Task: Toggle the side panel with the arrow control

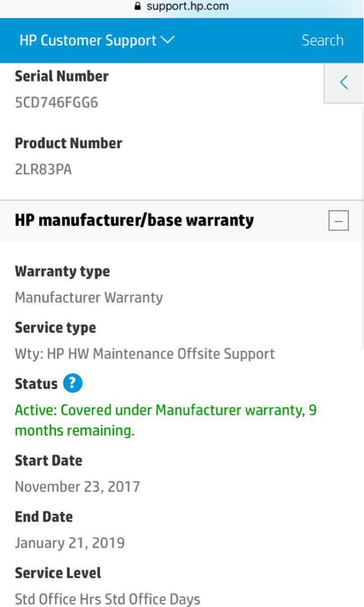Action: click(x=343, y=81)
